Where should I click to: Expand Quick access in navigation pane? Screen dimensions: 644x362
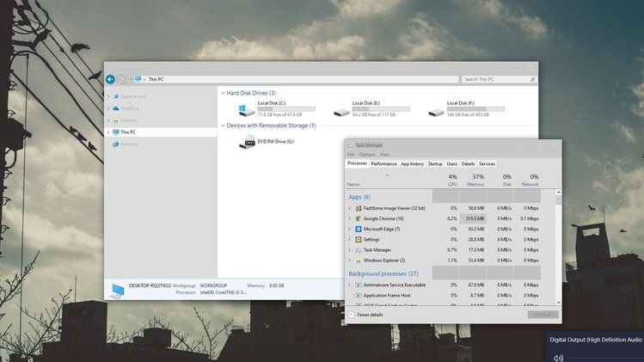coord(107,96)
